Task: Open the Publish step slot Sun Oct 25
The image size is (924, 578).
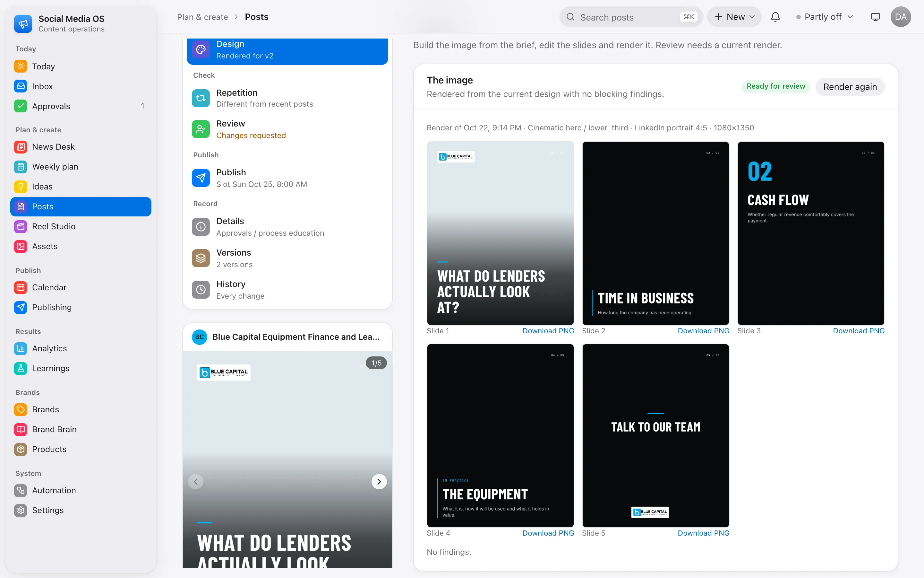Action: [287, 178]
